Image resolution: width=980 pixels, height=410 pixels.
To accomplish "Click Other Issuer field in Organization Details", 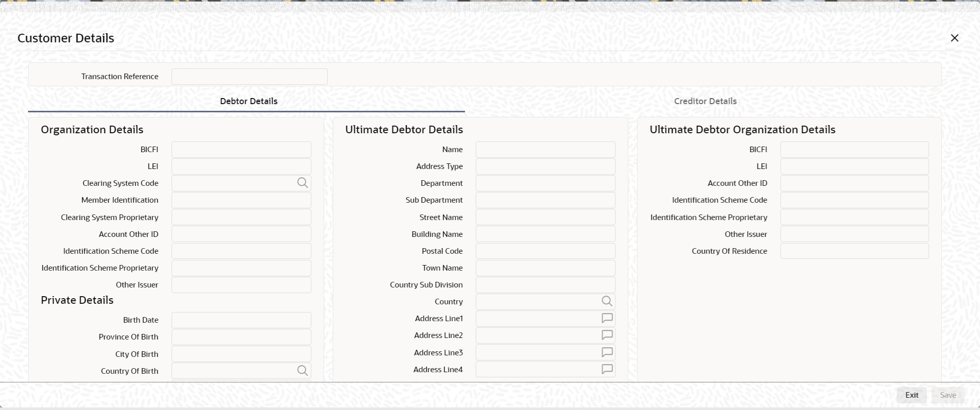I will coord(241,285).
